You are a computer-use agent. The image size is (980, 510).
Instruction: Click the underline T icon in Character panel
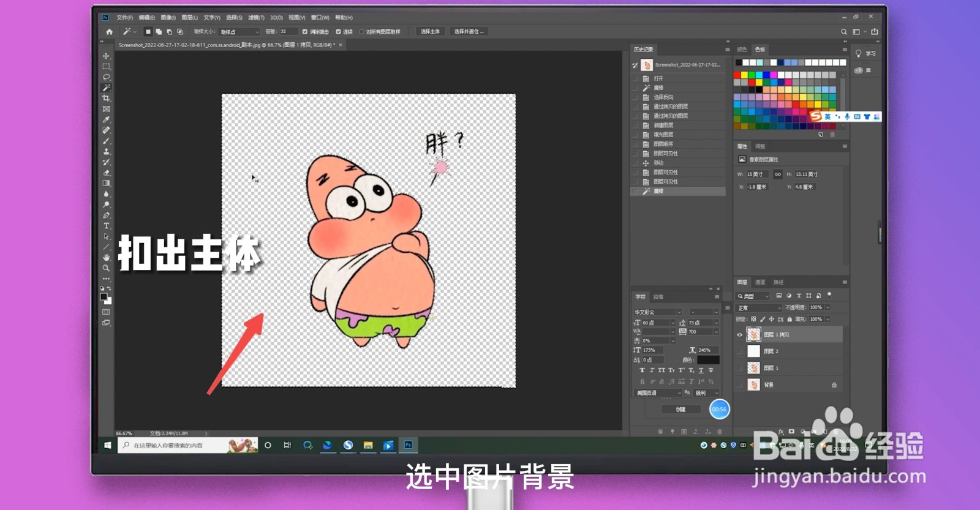point(701,370)
